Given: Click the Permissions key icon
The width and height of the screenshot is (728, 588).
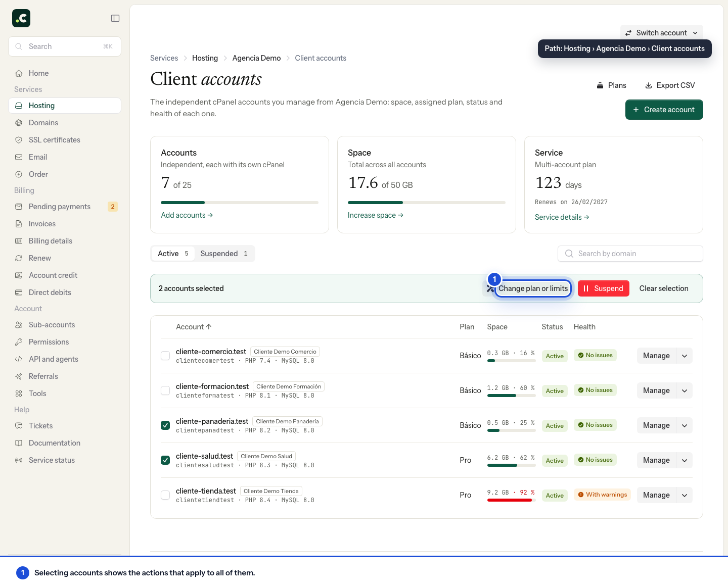Looking at the screenshot, I should [x=19, y=342].
